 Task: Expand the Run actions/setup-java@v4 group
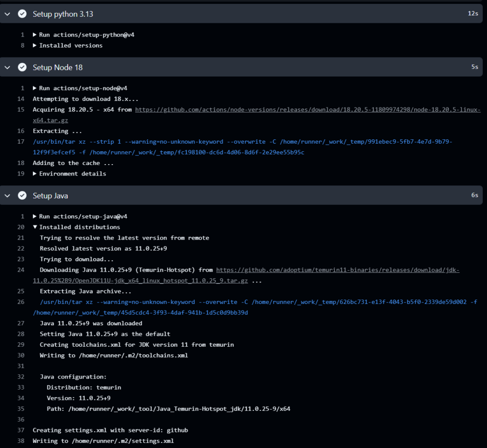pos(80,216)
